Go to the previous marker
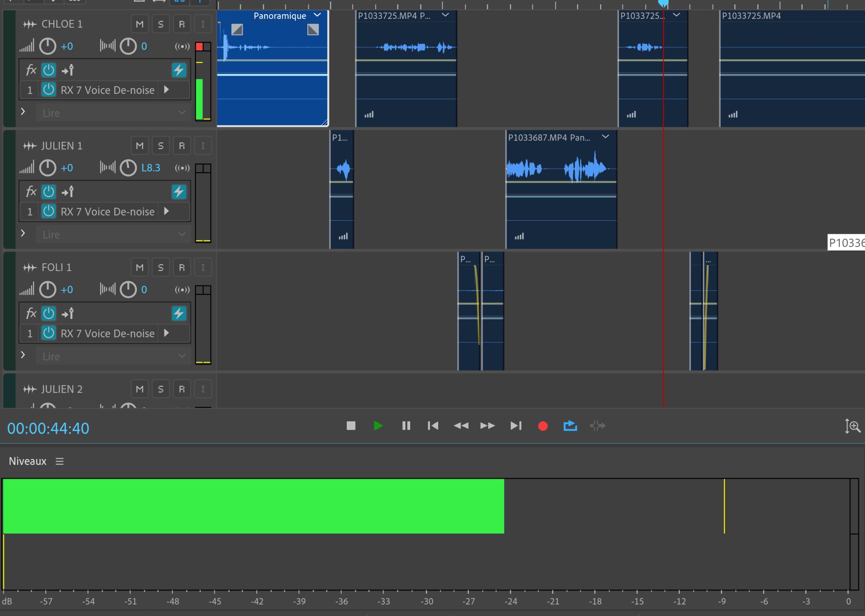 (433, 426)
